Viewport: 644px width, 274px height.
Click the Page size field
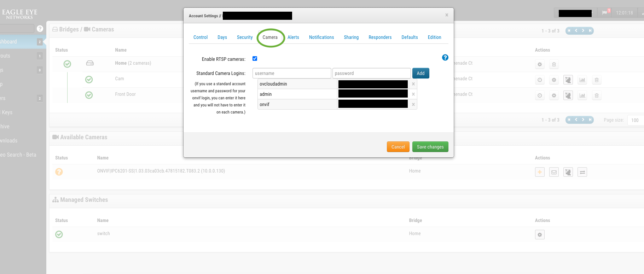[636, 120]
